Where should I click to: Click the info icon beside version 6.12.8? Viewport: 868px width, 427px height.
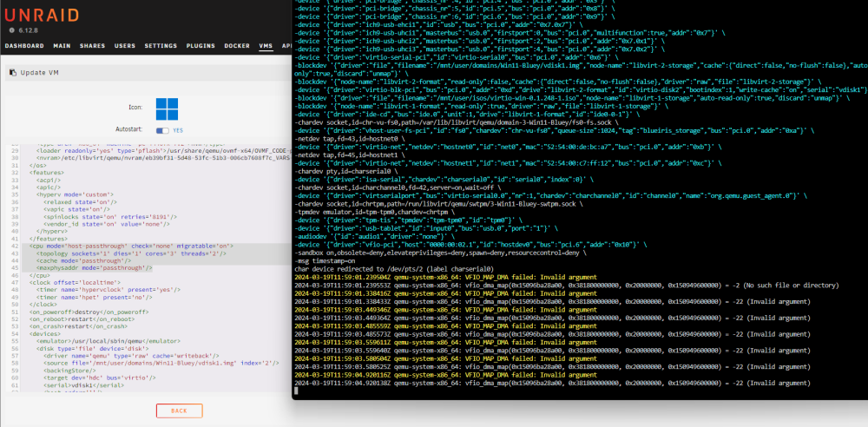click(x=11, y=30)
